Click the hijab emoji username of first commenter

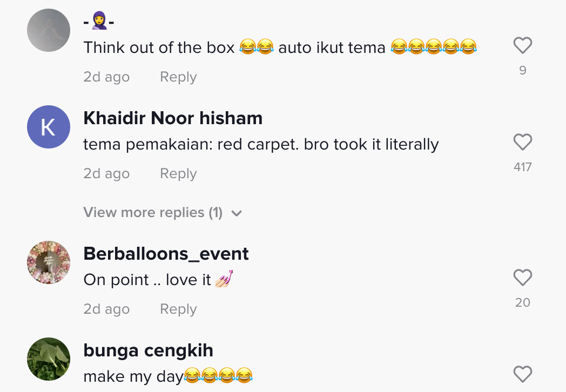[99, 22]
